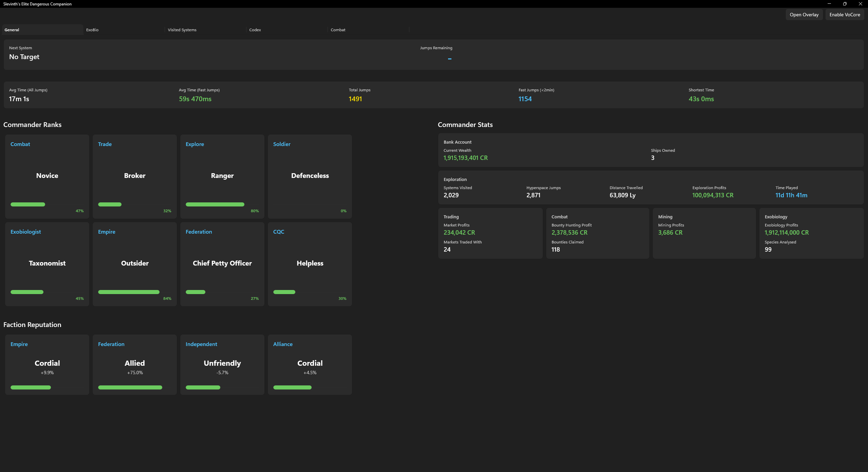Viewport: 868px width, 472px height.
Task: Select the Bank Account current wealth figure
Action: coord(465,158)
